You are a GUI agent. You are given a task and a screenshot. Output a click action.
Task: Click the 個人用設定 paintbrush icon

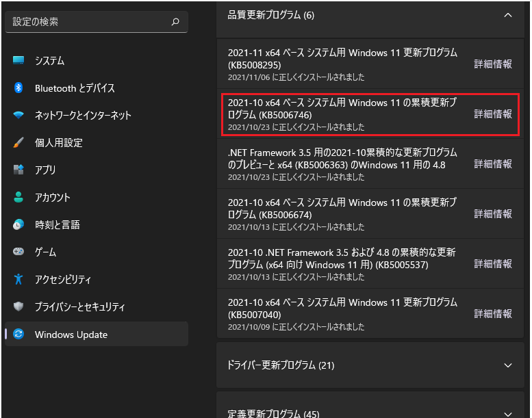[18, 142]
